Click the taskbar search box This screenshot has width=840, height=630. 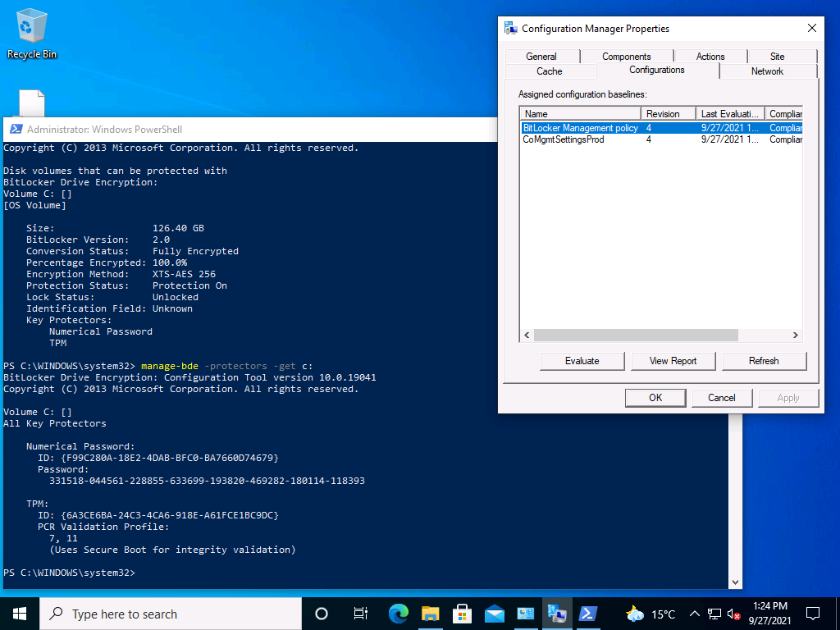[x=171, y=614]
